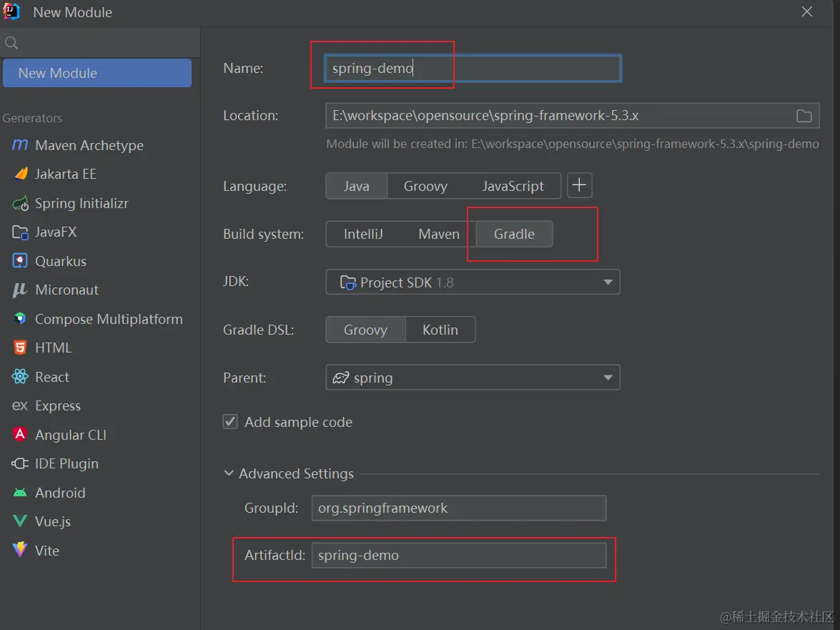Click the Compose Multiplatform icon
The width and height of the screenshot is (840, 630).
[20, 319]
